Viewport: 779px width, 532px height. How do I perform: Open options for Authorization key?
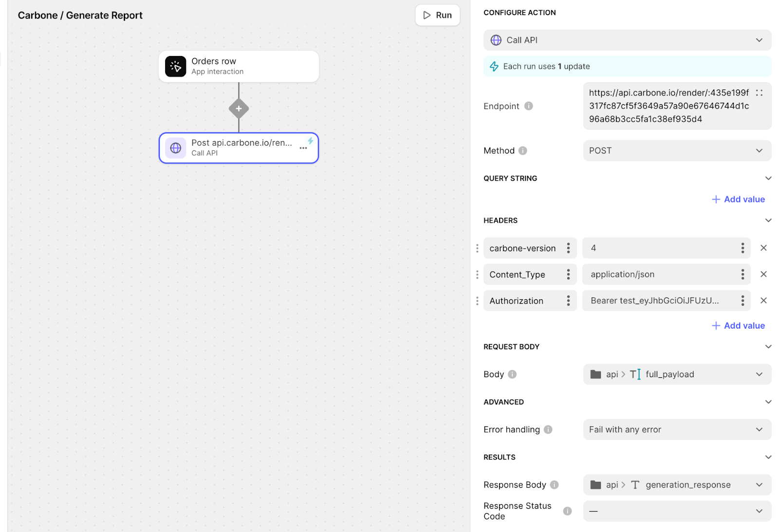pyautogui.click(x=568, y=301)
